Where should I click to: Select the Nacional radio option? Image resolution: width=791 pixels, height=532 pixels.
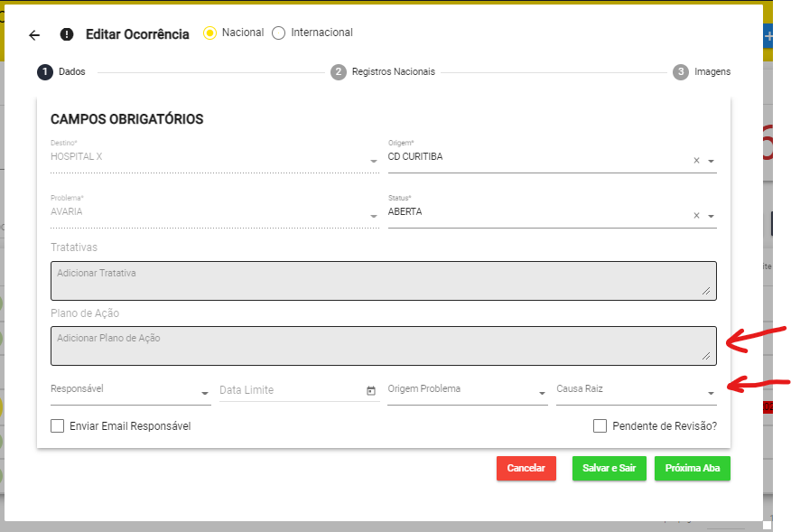(x=210, y=33)
